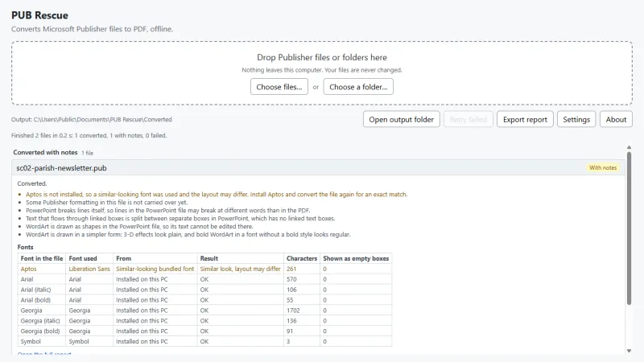The height and width of the screenshot is (362, 644).
Task: Click the Finished 2 files status line
Action: tap(89, 135)
